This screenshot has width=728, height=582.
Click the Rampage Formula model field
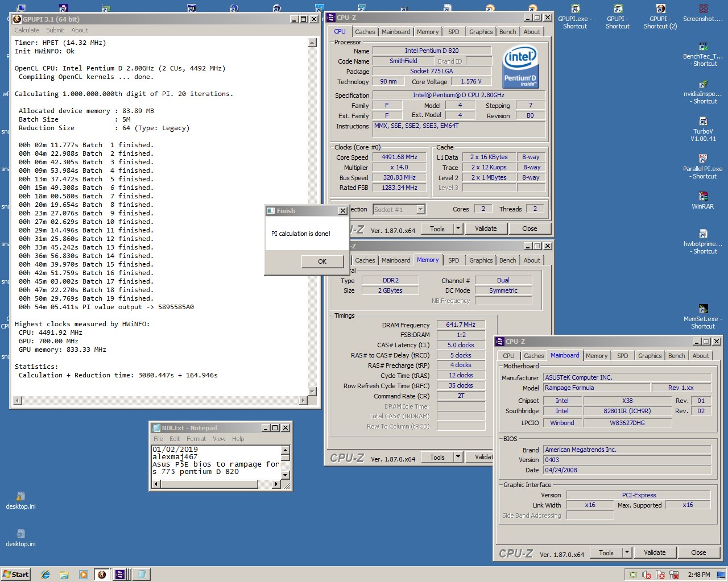coord(596,388)
